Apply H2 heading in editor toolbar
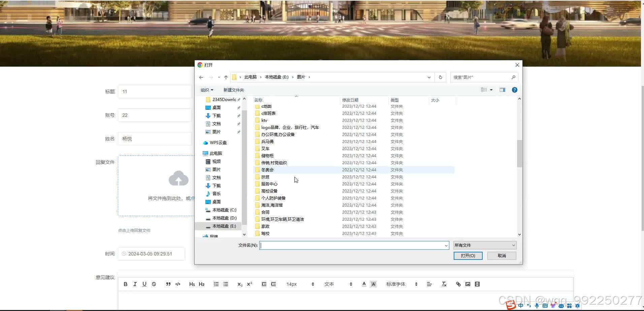 [x=201, y=284]
